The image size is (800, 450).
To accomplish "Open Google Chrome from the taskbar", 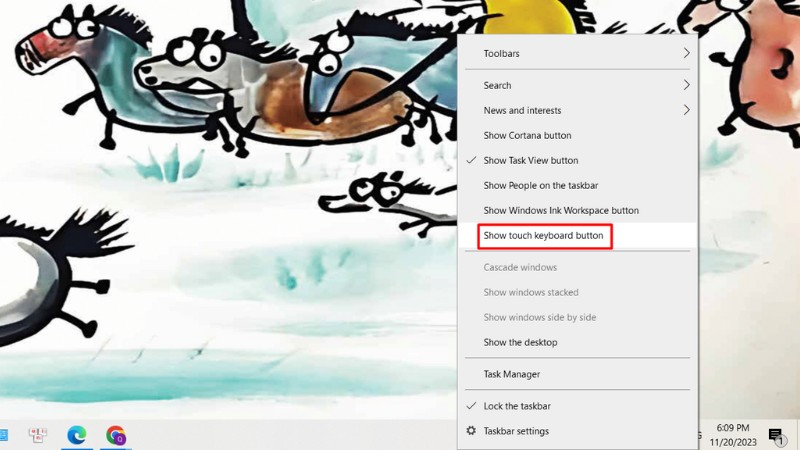I will 116,435.
